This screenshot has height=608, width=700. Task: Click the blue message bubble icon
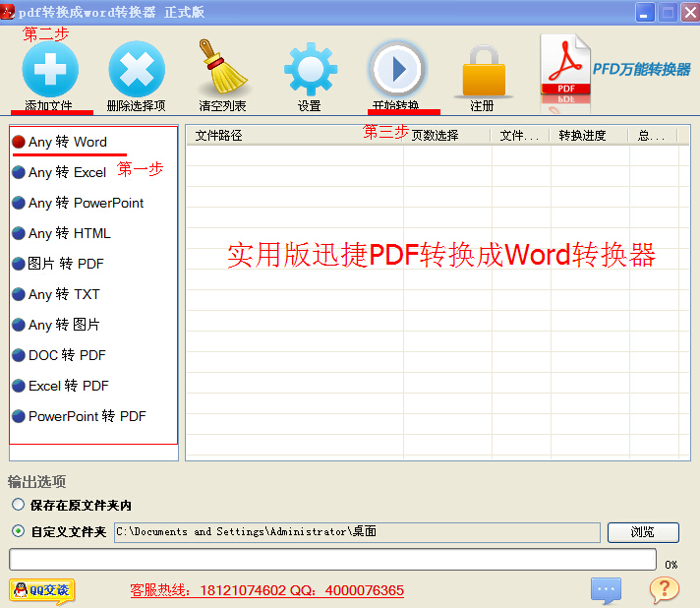coord(606,590)
